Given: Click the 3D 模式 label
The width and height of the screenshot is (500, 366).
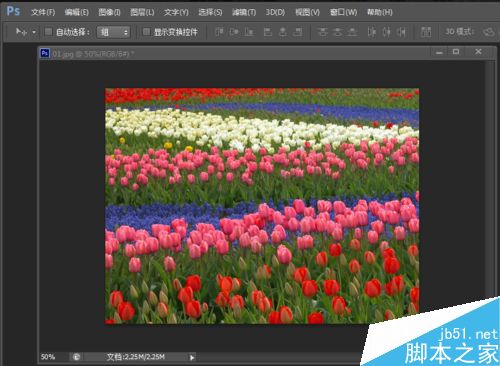Looking at the screenshot, I should tap(460, 32).
